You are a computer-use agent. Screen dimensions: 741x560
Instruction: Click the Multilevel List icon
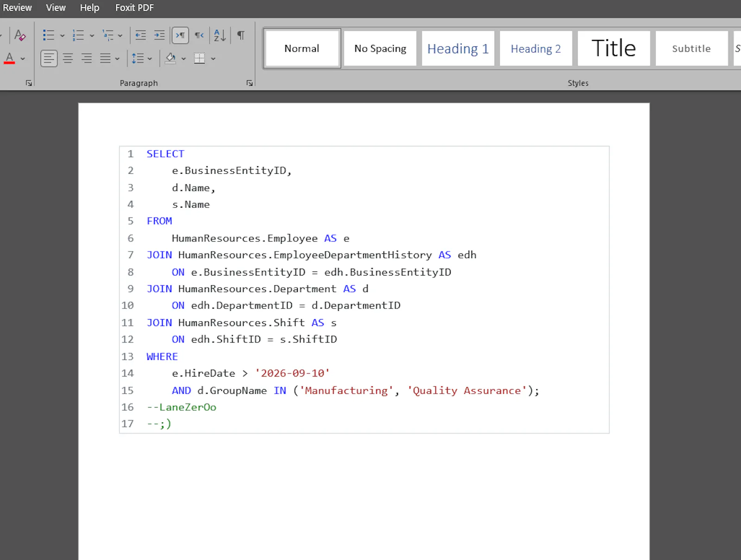click(x=108, y=35)
